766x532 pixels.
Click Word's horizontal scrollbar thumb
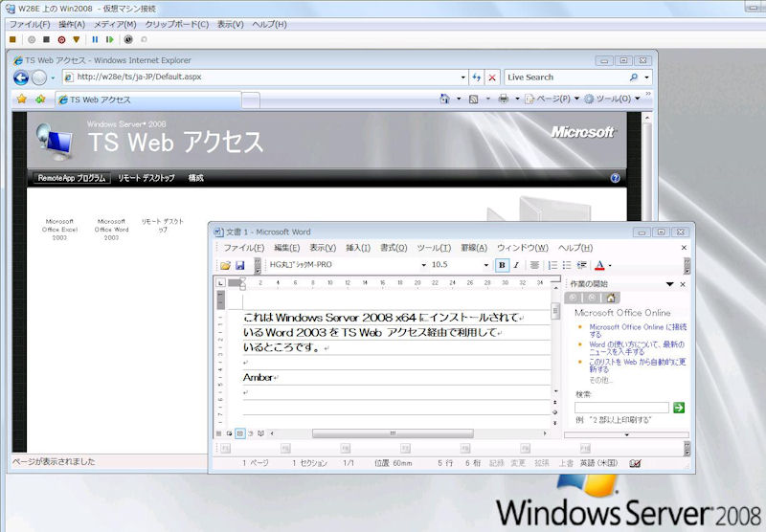click(x=393, y=433)
